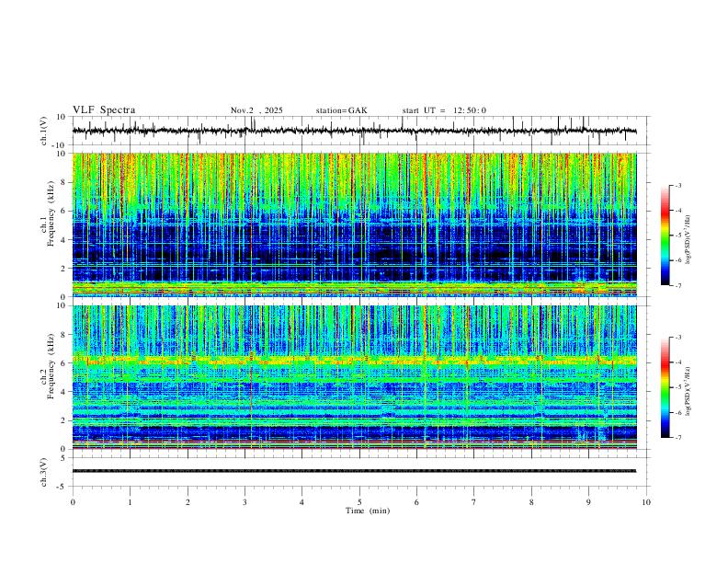Click time axis tick label "4"
This screenshot has width=728, height=563.
(301, 502)
